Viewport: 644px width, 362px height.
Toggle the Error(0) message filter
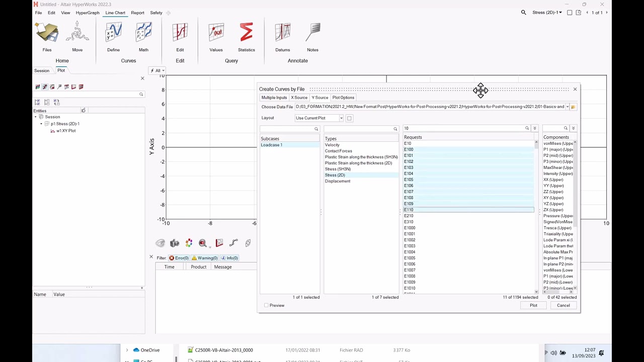click(179, 258)
